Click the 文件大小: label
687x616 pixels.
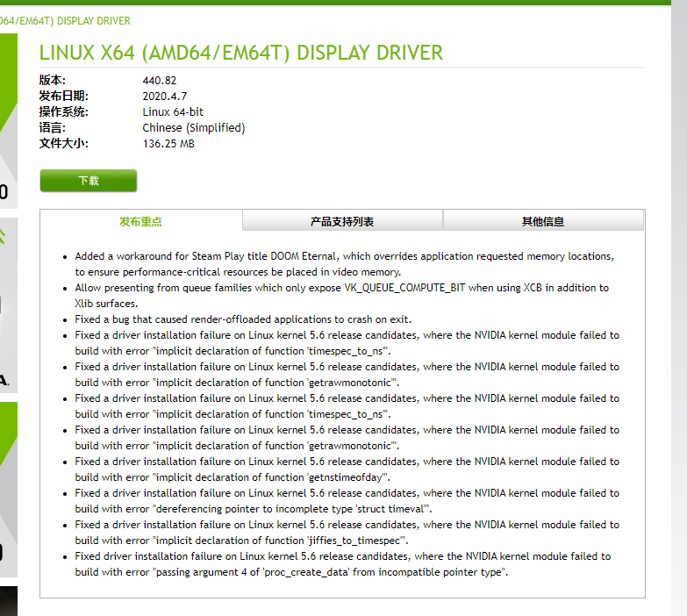tap(63, 144)
